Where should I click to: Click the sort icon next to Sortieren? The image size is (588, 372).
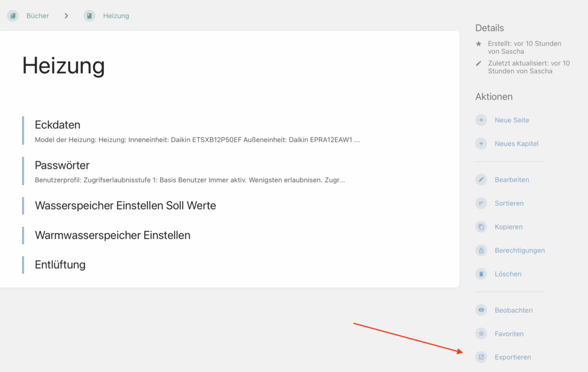coord(481,204)
